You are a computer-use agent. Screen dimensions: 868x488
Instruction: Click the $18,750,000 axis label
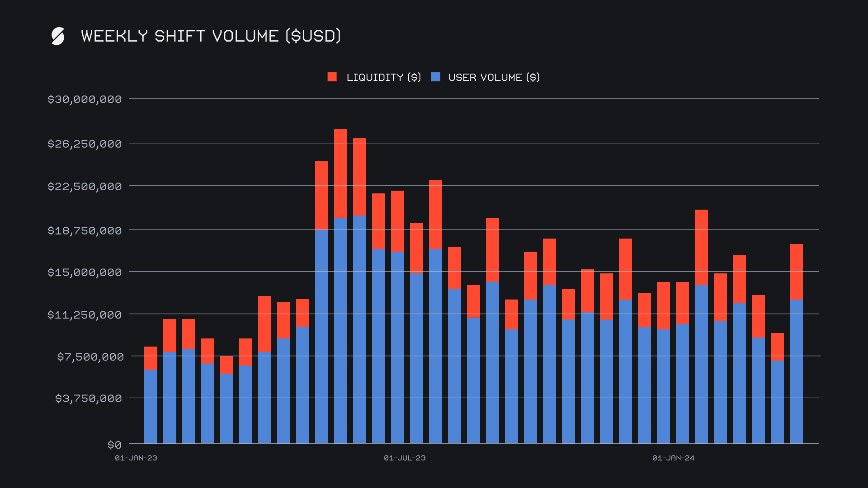pyautogui.click(x=85, y=231)
